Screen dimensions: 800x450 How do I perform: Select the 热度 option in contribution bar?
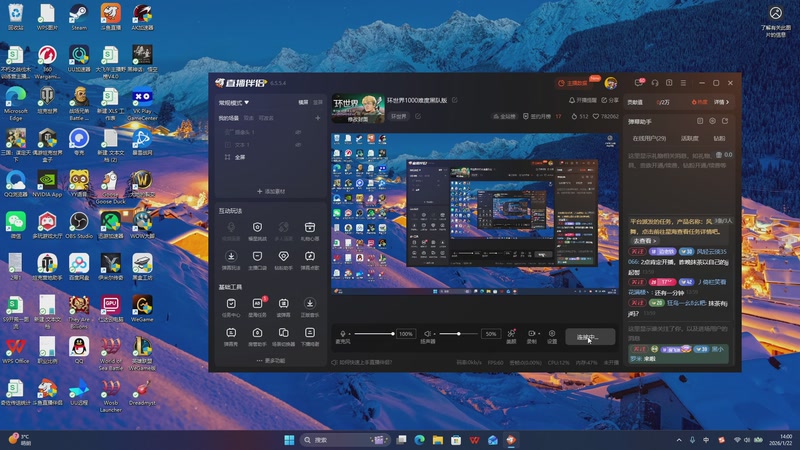point(699,102)
